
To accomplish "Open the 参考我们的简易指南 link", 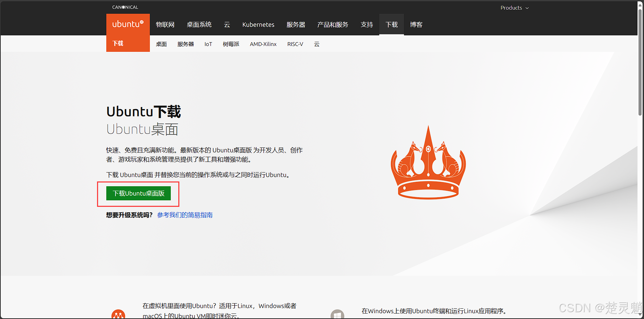I will (x=185, y=215).
